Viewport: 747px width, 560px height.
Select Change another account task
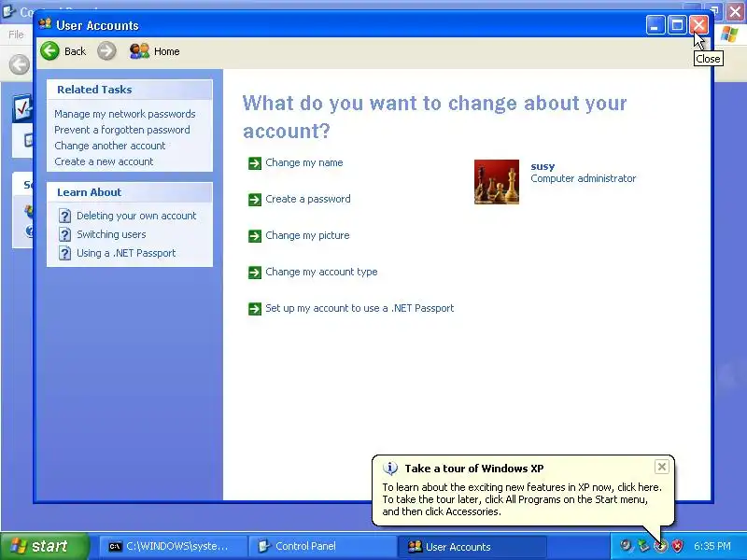pos(109,146)
